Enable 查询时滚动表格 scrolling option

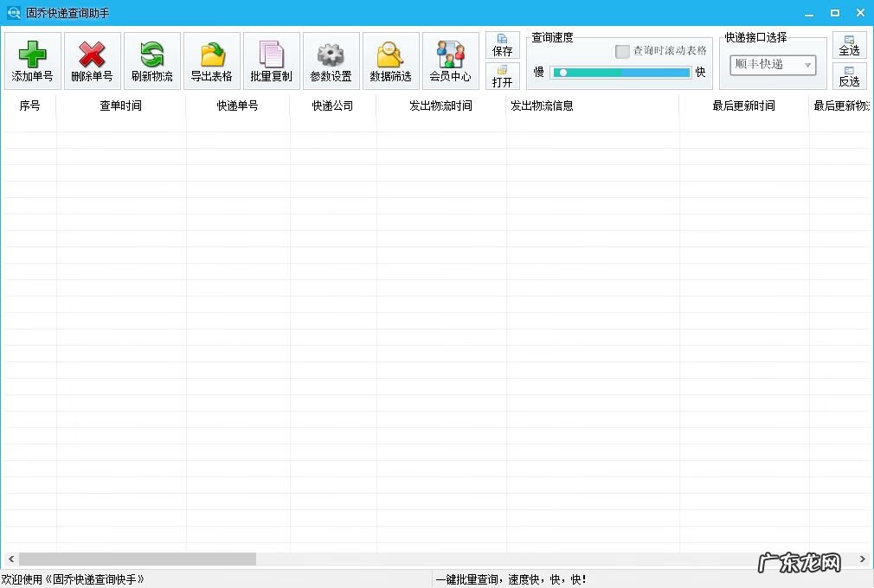tap(621, 51)
